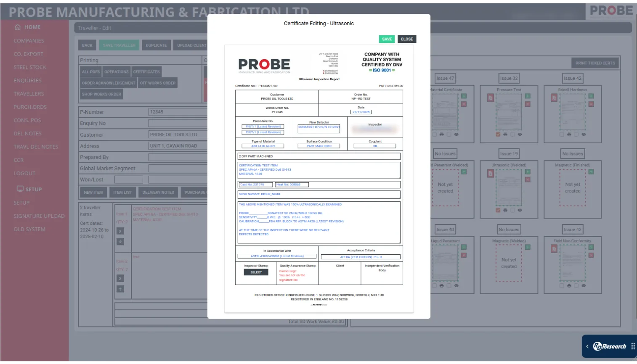
Task: Save the Ultrasonic certificate
Action: point(387,39)
